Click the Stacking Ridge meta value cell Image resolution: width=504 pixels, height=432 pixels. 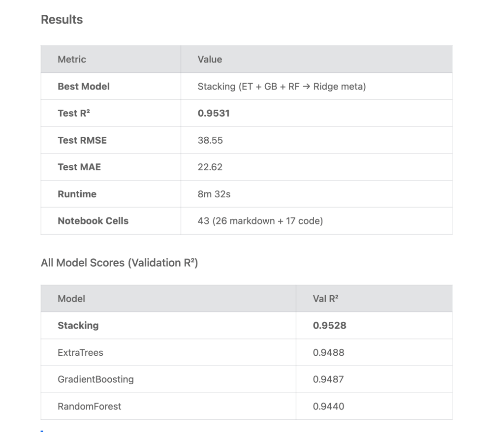pos(282,87)
